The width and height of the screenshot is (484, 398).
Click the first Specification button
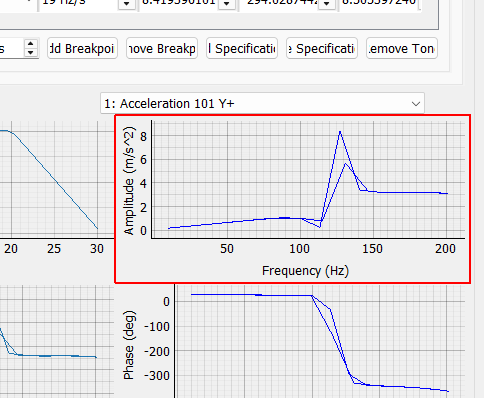[x=242, y=49]
